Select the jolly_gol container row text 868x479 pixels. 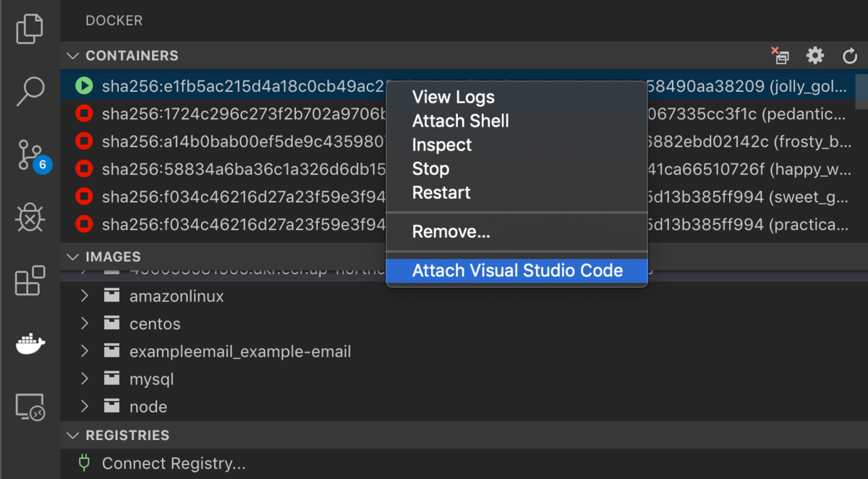coord(474,87)
